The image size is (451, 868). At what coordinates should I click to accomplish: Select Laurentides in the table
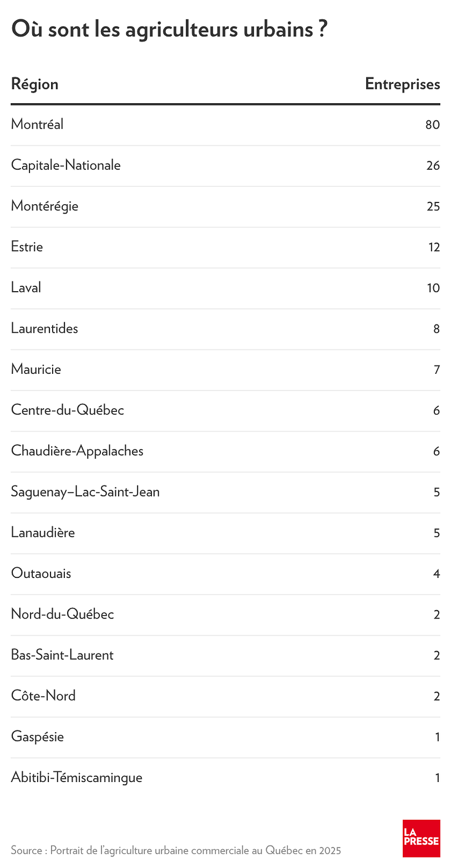tap(44, 328)
